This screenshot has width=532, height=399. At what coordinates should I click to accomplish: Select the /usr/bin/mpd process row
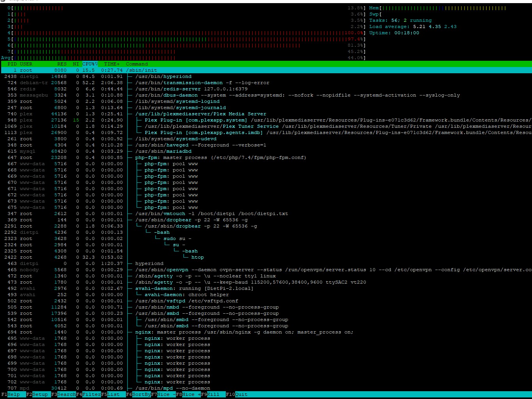pyautogui.click(x=266, y=388)
